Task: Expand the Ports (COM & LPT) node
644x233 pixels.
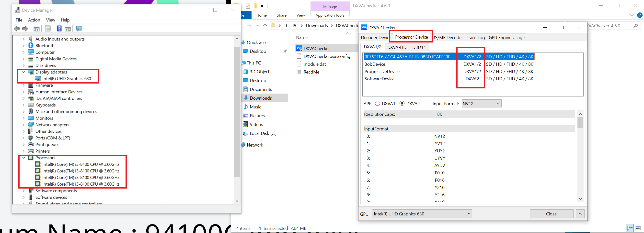Action: tap(24, 138)
